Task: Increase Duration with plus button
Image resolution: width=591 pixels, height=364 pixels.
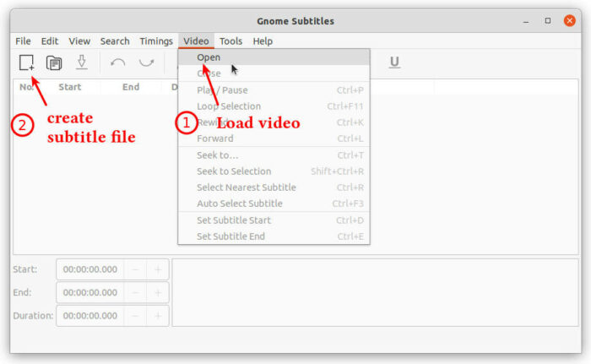Action: [x=158, y=316]
